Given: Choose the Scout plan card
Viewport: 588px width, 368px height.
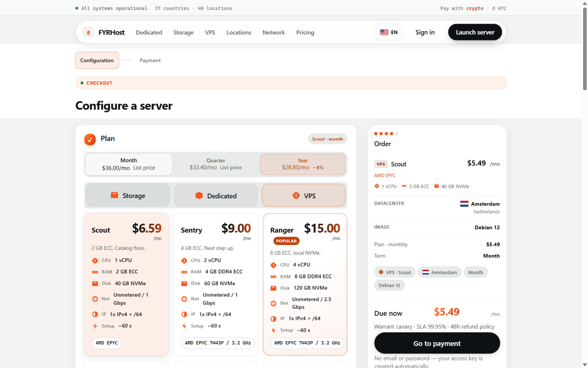Looking at the screenshot, I should tap(127, 284).
